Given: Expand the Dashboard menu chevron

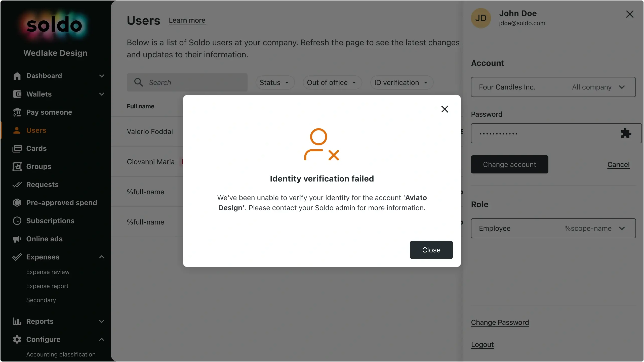Looking at the screenshot, I should 102,76.
